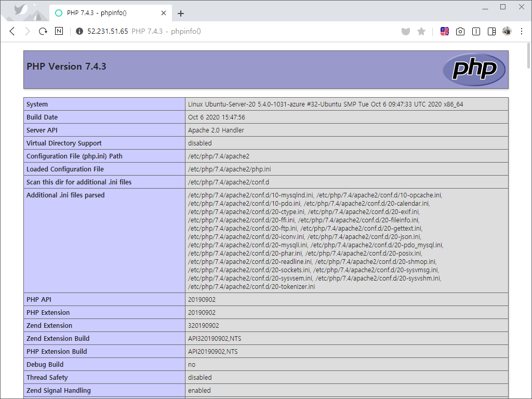This screenshot has height=399, width=532.
Task: View site information icon beside the address
Action: tap(79, 31)
